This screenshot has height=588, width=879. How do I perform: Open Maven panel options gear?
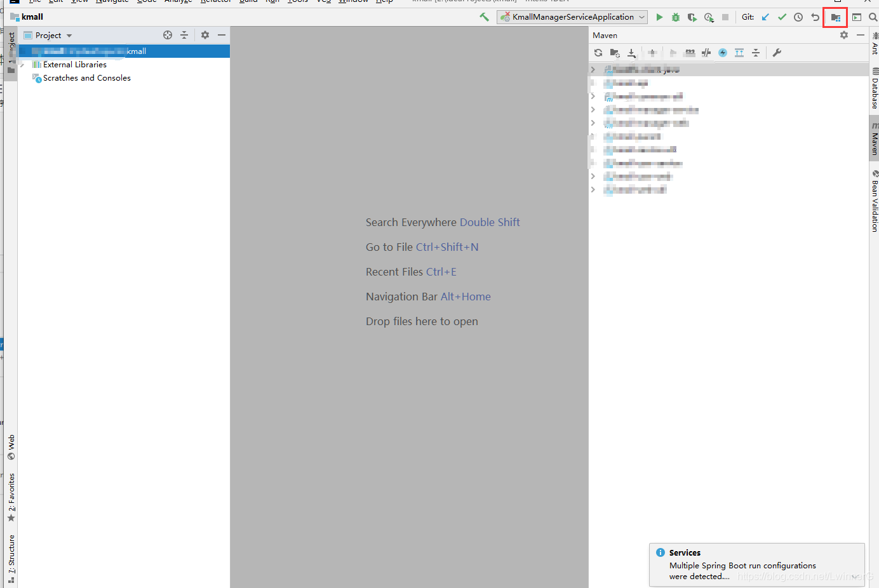pyautogui.click(x=844, y=36)
